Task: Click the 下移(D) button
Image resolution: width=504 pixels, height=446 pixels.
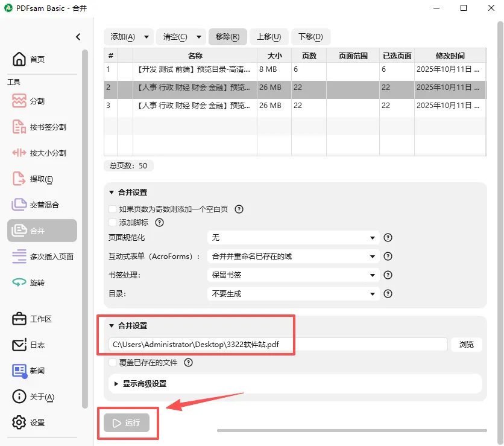Action: (311, 37)
